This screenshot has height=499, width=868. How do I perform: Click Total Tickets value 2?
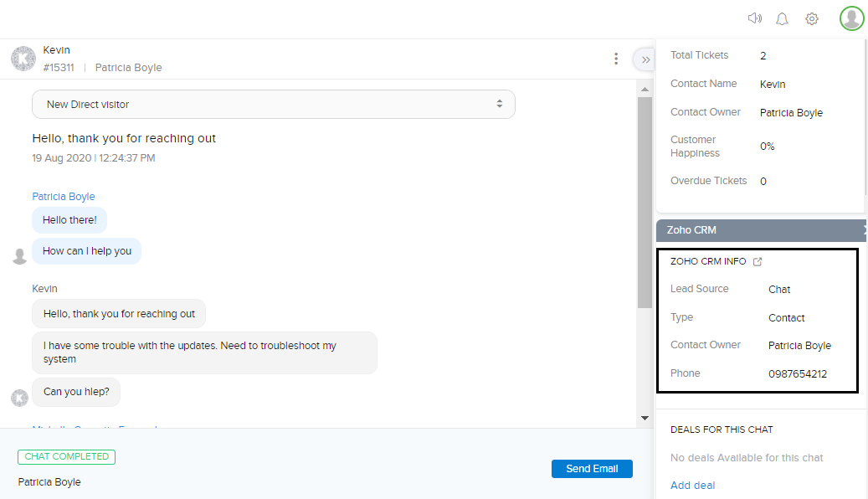pyautogui.click(x=763, y=56)
